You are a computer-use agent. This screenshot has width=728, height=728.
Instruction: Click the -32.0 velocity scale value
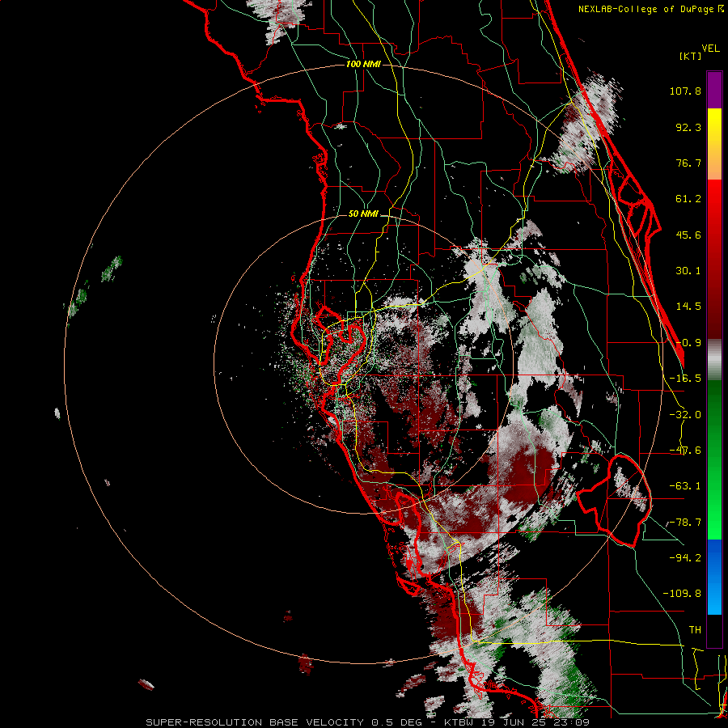click(x=685, y=415)
